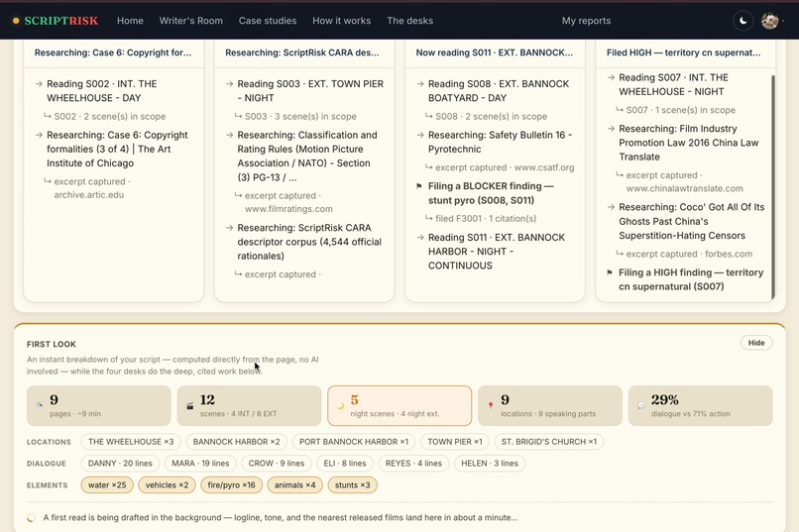This screenshot has height=532, width=799.
Task: Click return-arrow icon beside 'filed F3001' line
Action: (x=429, y=218)
